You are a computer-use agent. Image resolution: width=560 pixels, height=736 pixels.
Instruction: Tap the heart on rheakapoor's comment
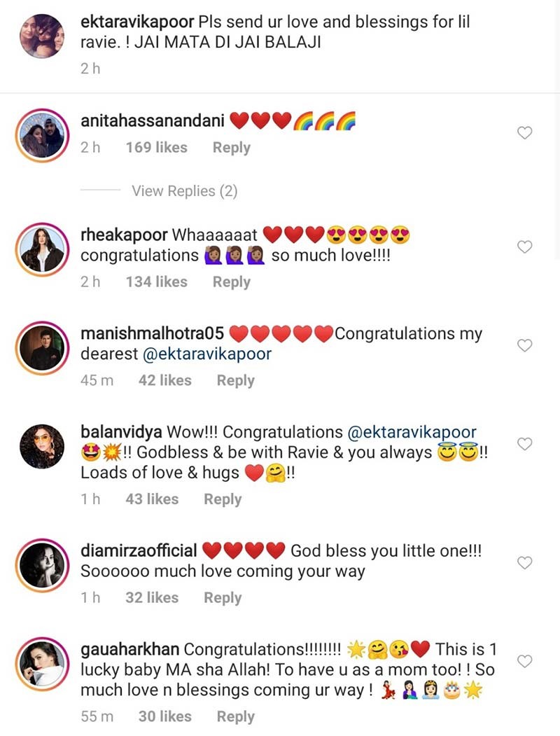pos(524,247)
